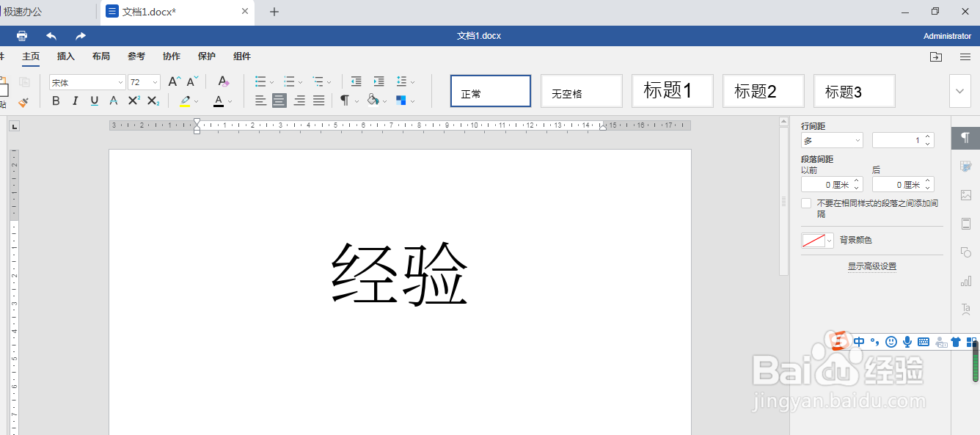This screenshot has height=435, width=980.
Task: Switch to the 布局 ribbon tab
Action: tap(101, 56)
